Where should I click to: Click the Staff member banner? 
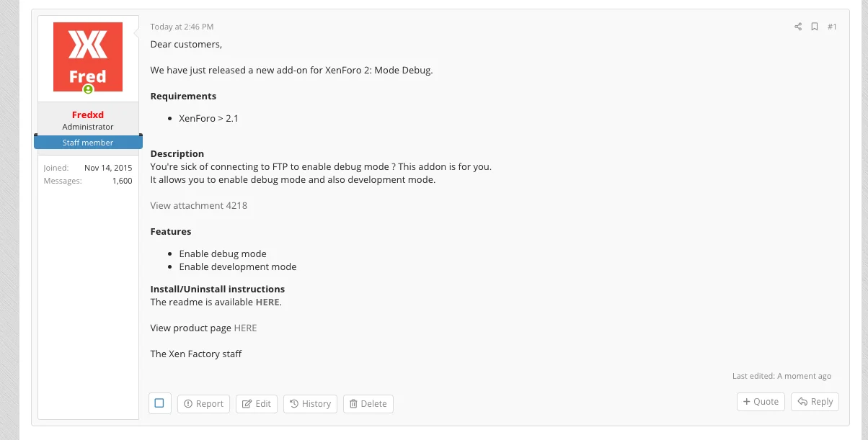click(88, 142)
